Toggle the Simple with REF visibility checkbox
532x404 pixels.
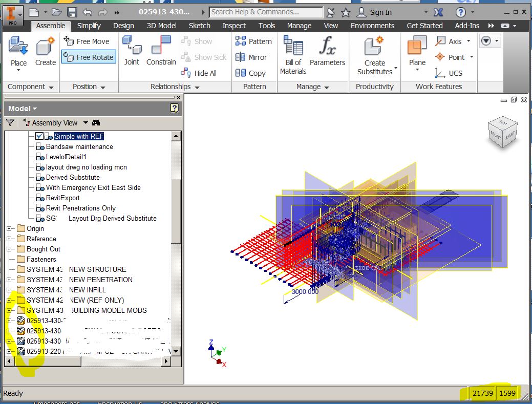tap(39, 136)
